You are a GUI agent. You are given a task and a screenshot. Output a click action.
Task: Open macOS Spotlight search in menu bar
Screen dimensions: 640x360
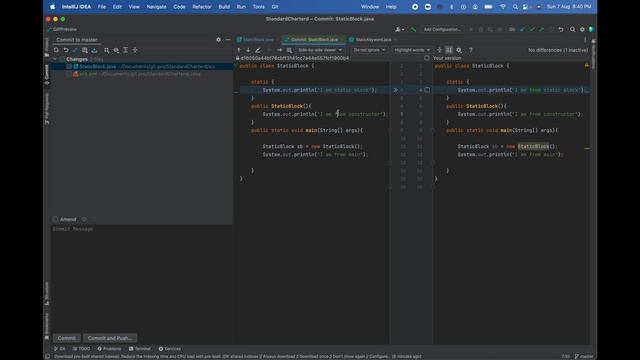click(515, 7)
